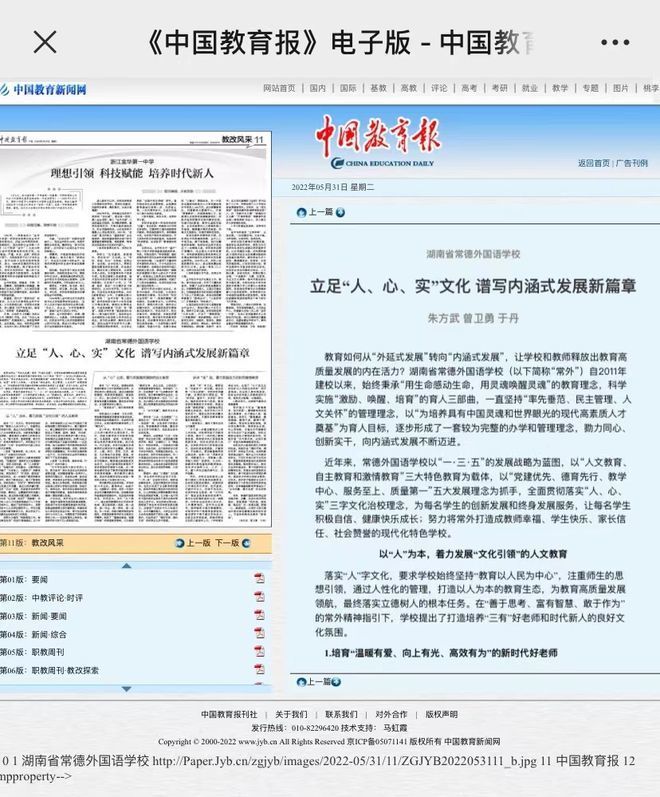Download PDF for 第06版 职教周刊·教改探索

[259, 669]
